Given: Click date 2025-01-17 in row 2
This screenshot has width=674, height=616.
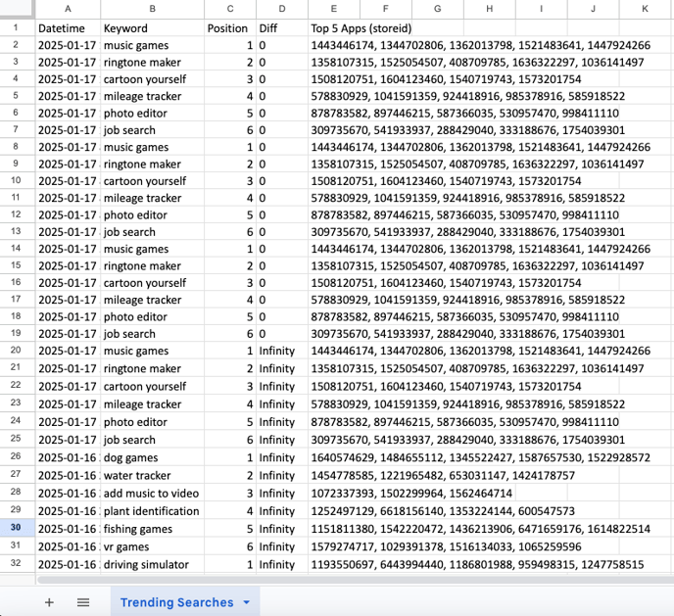Looking at the screenshot, I should pyautogui.click(x=68, y=45).
